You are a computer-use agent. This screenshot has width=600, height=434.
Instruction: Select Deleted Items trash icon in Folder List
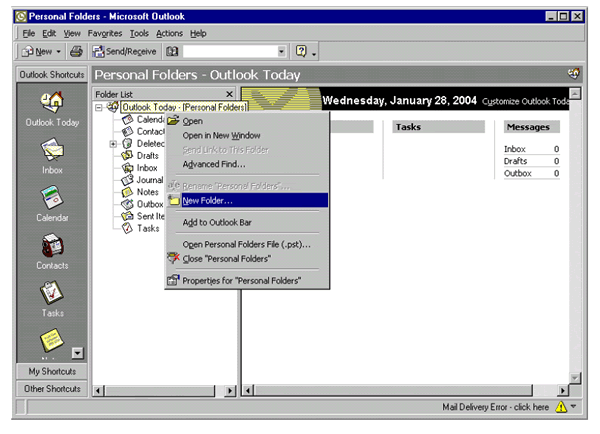127,144
